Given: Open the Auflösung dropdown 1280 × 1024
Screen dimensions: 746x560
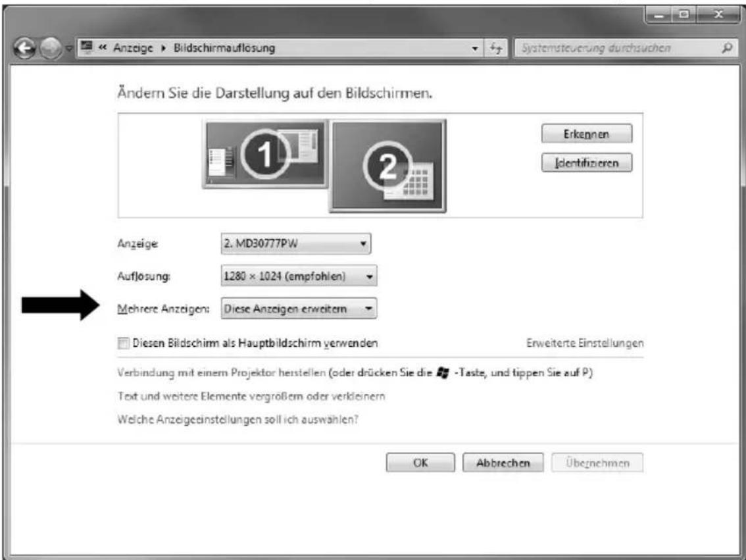Looking at the screenshot, I should [x=299, y=276].
